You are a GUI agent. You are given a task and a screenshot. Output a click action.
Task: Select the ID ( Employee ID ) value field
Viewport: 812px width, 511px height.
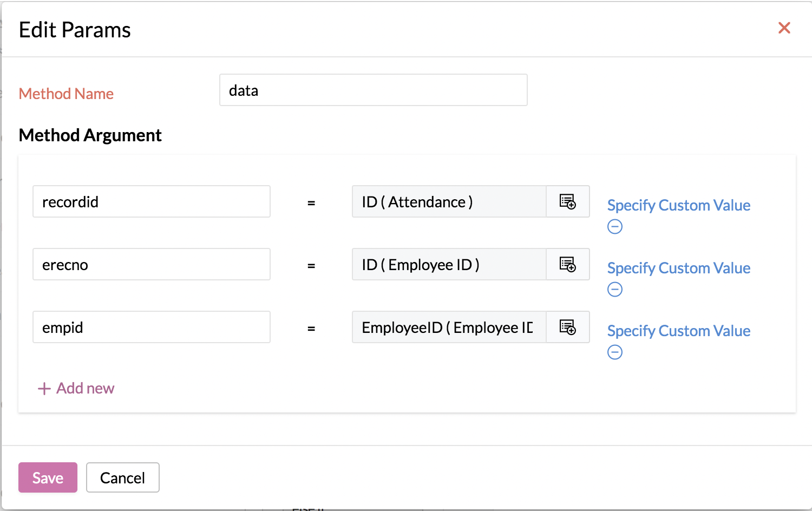(449, 265)
